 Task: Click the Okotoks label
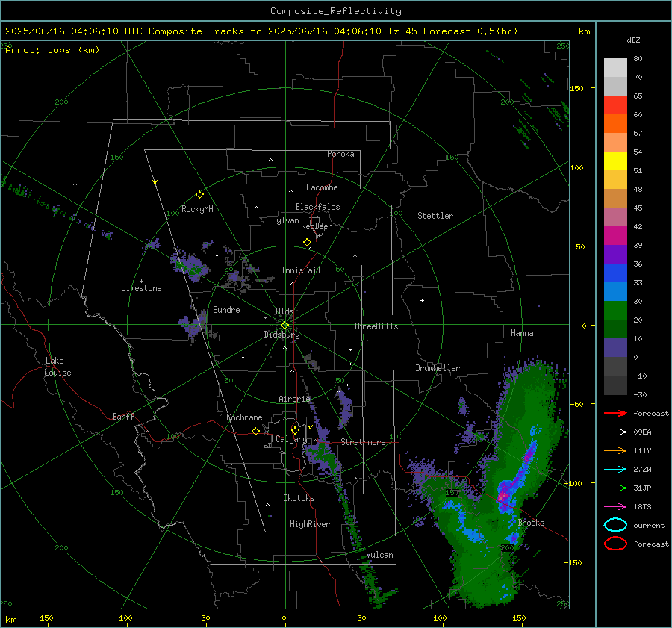tap(299, 498)
